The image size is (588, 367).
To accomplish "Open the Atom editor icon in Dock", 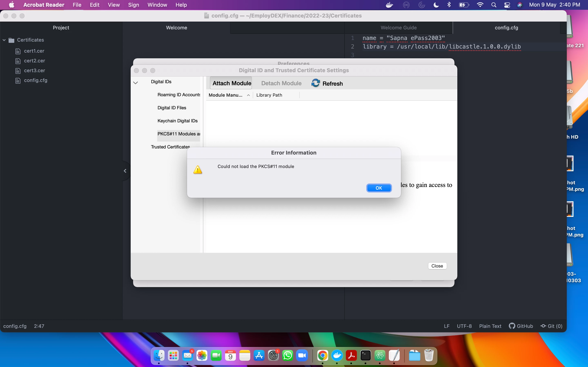I will 380,356.
